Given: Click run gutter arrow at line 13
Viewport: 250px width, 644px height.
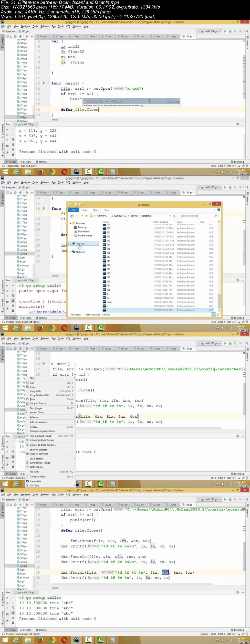Looking at the screenshot, I should (x=44, y=83).
